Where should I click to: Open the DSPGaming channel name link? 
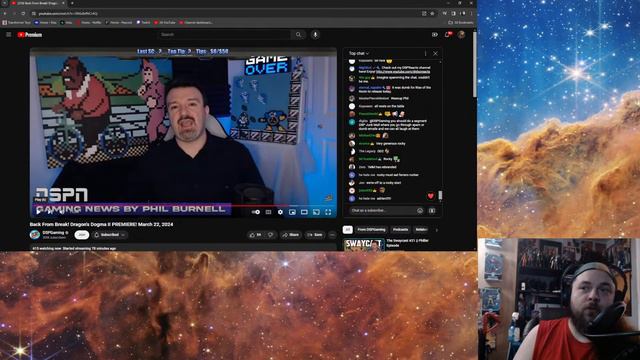pos(53,233)
